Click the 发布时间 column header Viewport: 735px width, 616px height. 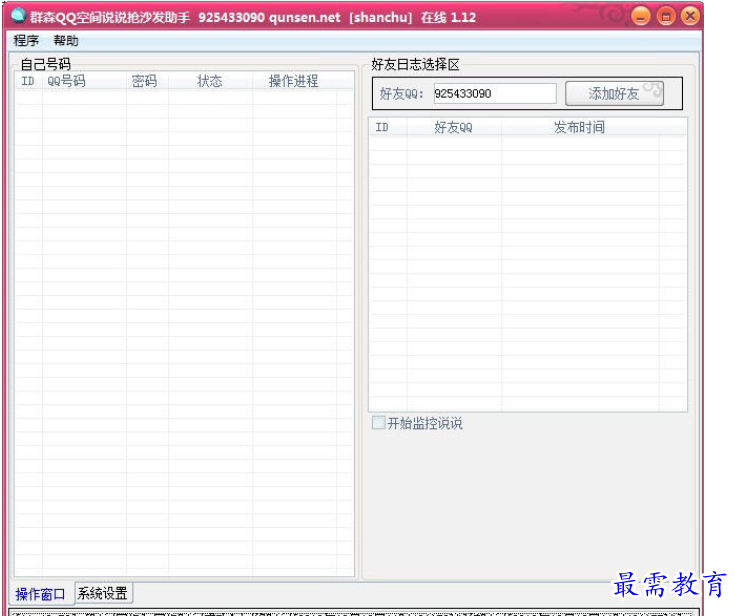coord(580,127)
